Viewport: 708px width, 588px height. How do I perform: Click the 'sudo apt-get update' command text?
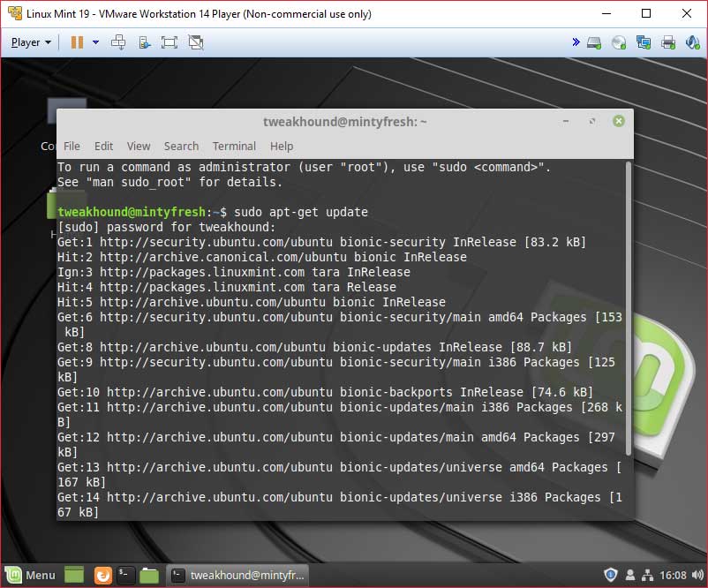[301, 212]
